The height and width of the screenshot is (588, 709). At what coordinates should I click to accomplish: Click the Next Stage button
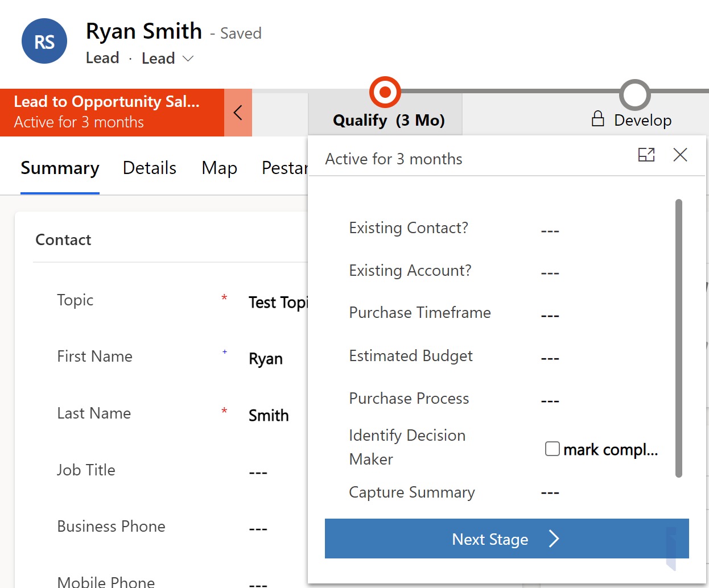(x=507, y=539)
